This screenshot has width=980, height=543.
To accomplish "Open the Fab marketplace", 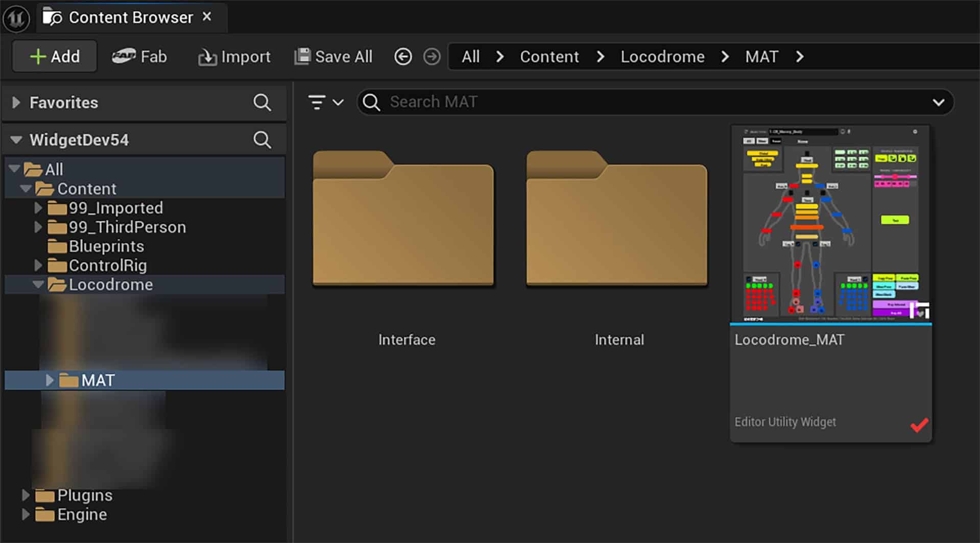I will [x=139, y=57].
